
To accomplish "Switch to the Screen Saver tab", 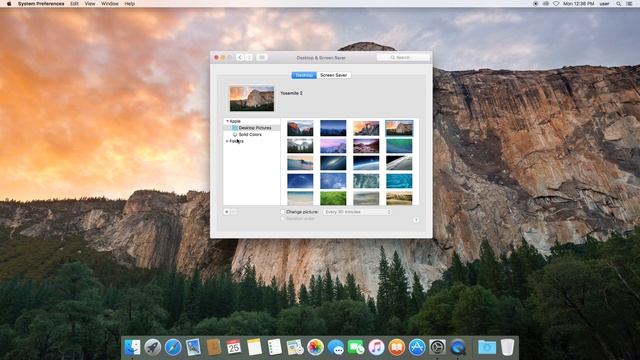I will coord(333,75).
